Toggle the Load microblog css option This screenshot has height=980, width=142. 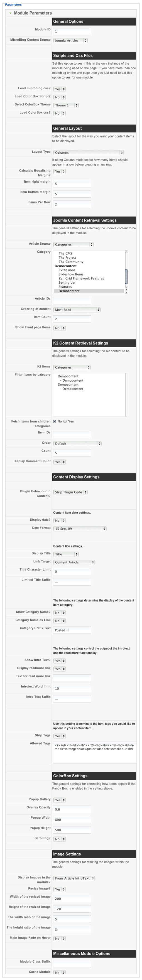coord(59,89)
